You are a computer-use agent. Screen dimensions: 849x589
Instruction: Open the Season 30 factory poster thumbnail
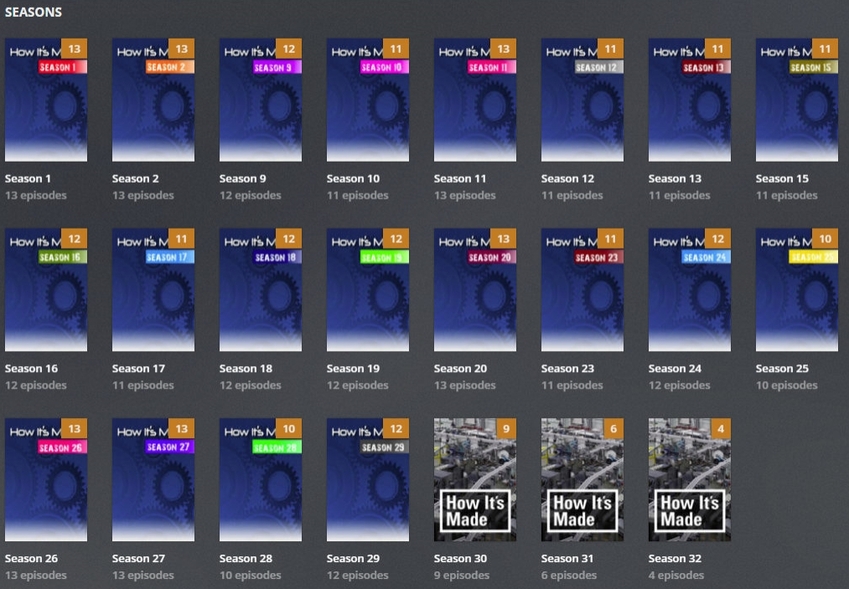coord(475,480)
